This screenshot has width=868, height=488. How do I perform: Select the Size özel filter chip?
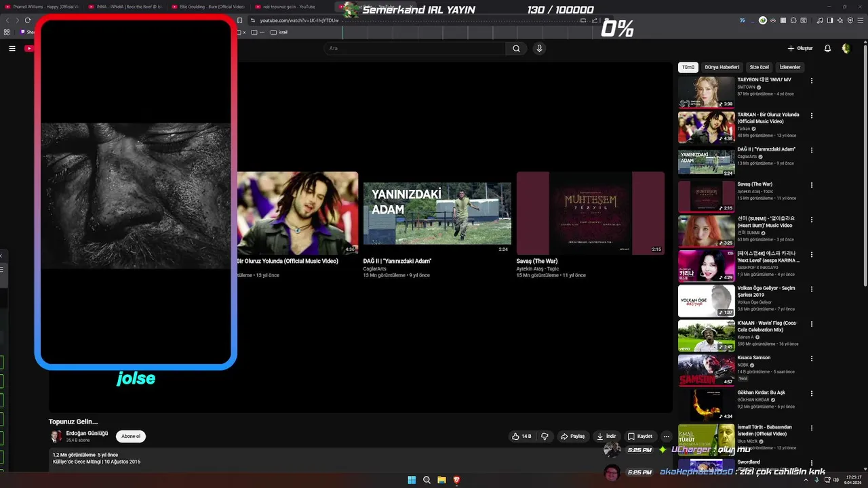coord(759,67)
